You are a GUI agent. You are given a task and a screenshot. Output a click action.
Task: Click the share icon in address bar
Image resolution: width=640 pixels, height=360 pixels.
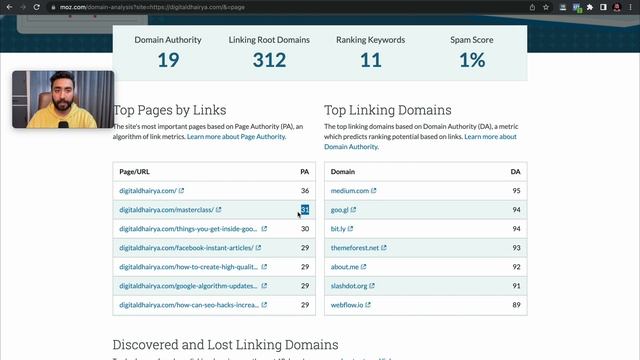[x=532, y=7]
